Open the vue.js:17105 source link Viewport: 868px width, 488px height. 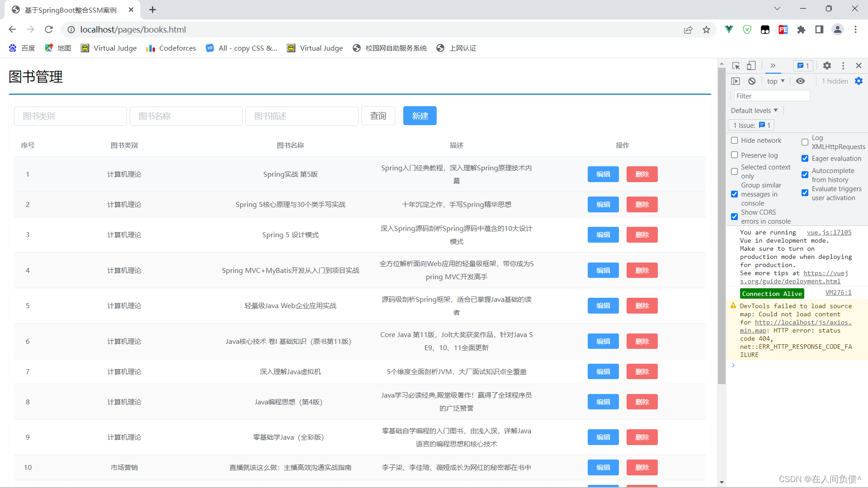pyautogui.click(x=829, y=233)
